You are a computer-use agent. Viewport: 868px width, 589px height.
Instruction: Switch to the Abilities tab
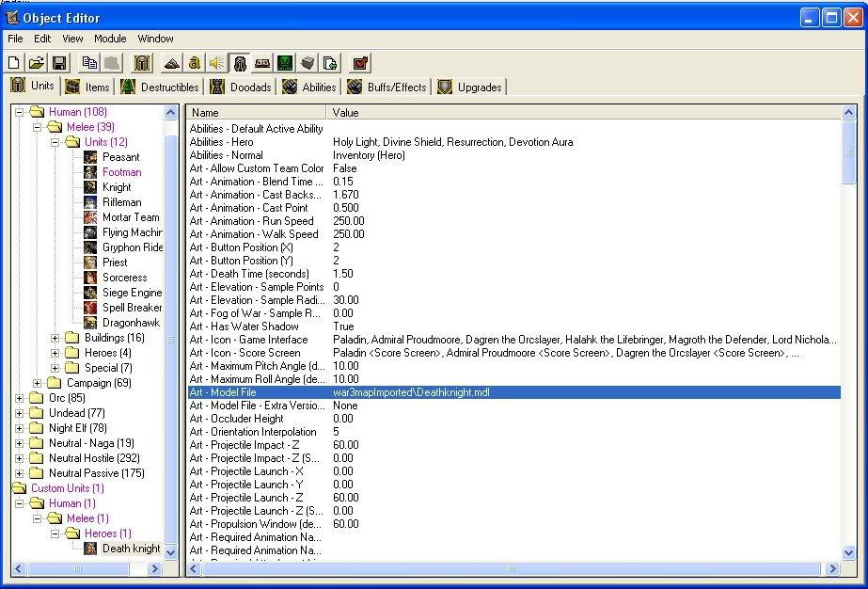point(308,87)
